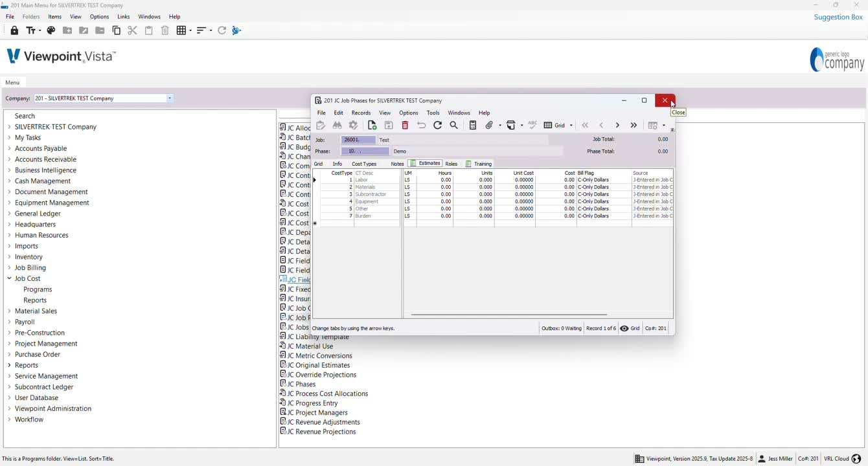Select Reports under Job Cost
The image size is (868, 466).
35,300
